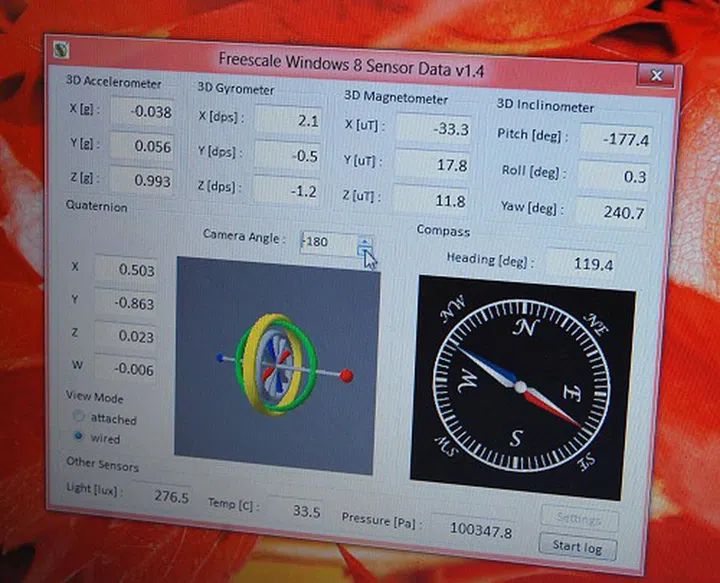Click the Temp value 33.5
Screen dimensions: 720x583
click(x=295, y=510)
